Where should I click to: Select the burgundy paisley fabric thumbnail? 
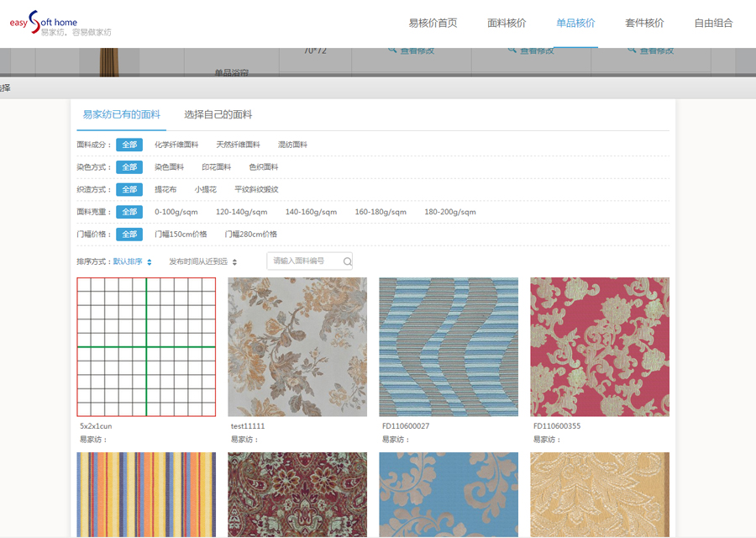point(297,494)
